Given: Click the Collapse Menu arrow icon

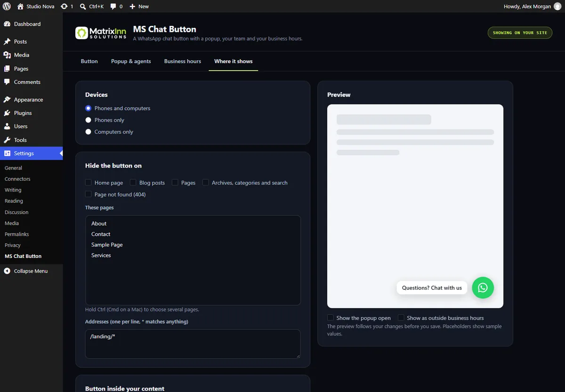Looking at the screenshot, I should (7, 271).
